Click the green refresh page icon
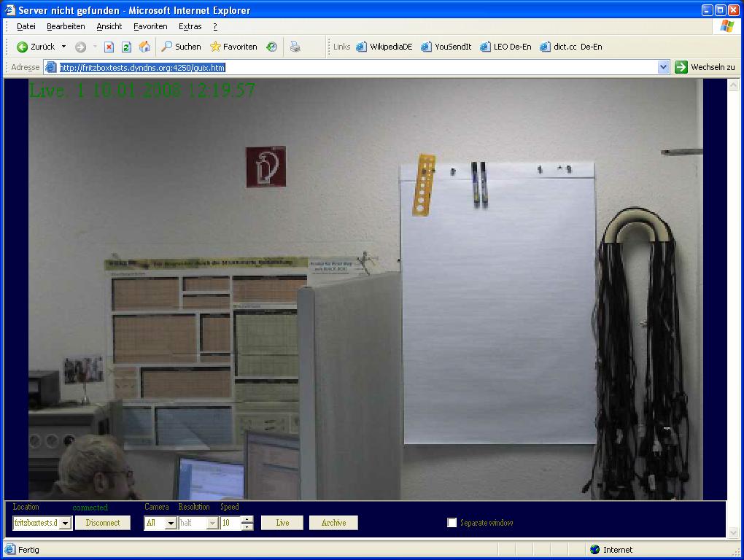 click(126, 47)
